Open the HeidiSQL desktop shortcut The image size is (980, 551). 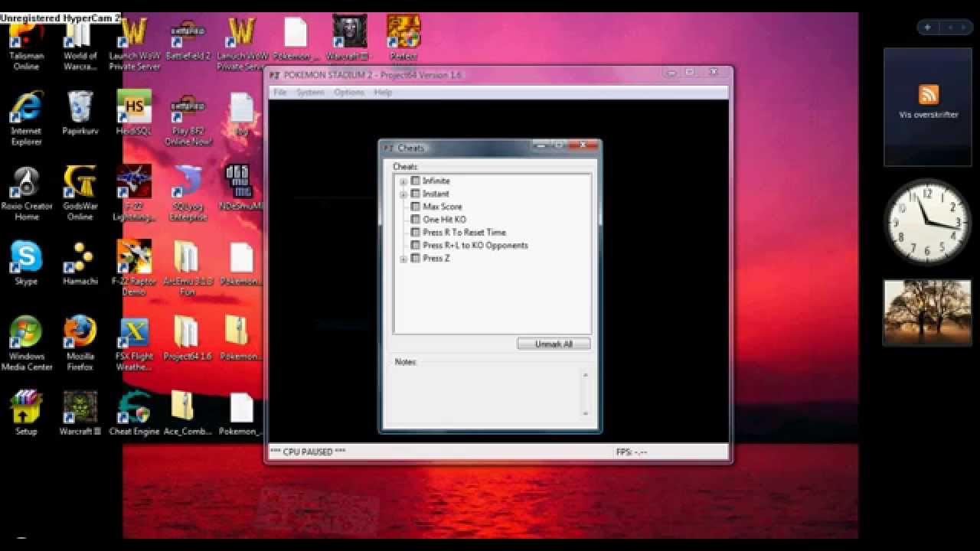pyautogui.click(x=134, y=113)
